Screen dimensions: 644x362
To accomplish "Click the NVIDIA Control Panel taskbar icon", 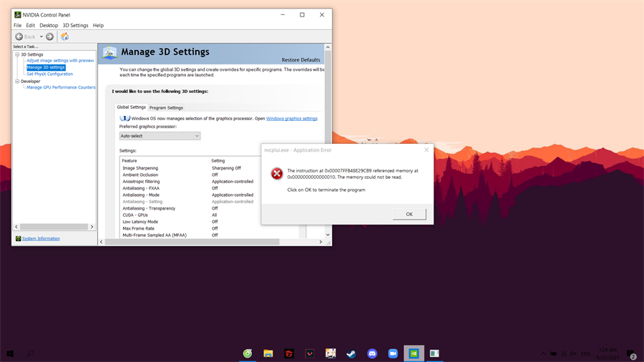I will (x=414, y=353).
